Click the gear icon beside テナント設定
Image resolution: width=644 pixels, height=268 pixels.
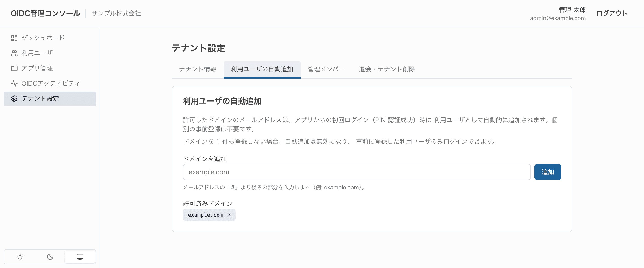point(14,99)
